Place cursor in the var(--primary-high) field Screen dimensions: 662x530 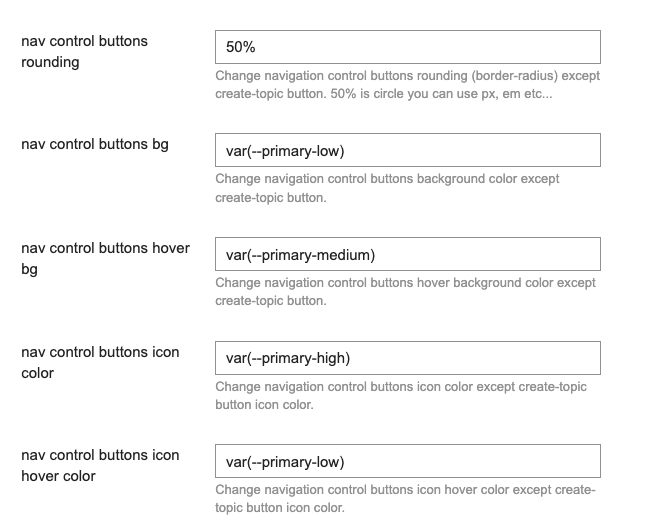click(408, 358)
